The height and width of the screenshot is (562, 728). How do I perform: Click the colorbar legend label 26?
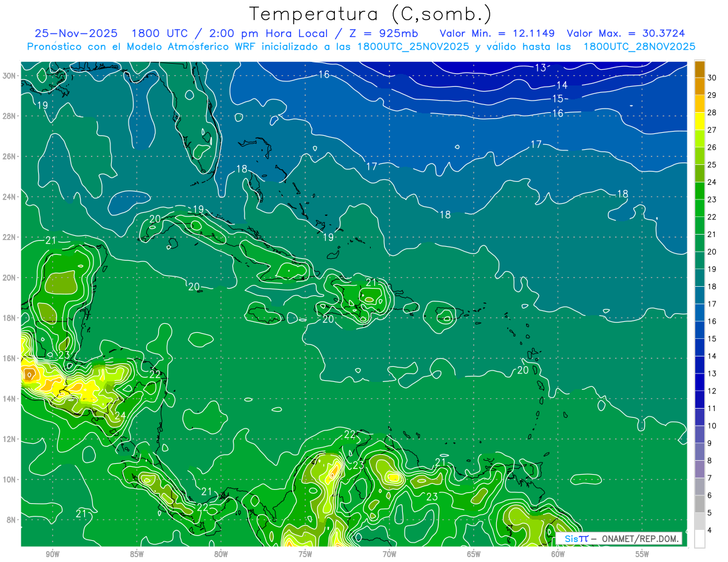tap(712, 147)
